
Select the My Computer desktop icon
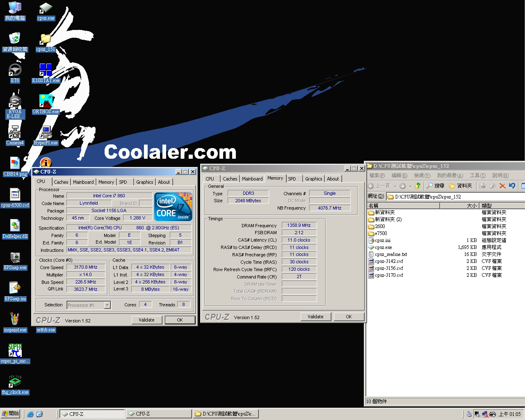(15, 11)
